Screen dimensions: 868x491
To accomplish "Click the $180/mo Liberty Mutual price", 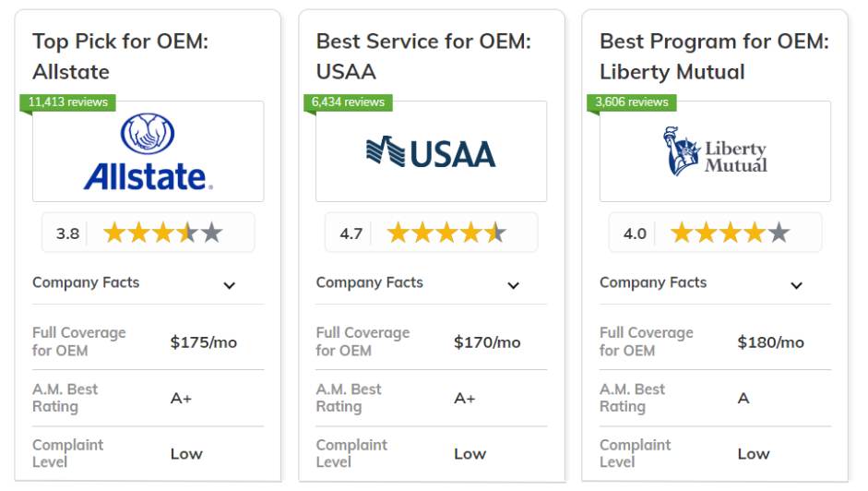I will point(770,342).
